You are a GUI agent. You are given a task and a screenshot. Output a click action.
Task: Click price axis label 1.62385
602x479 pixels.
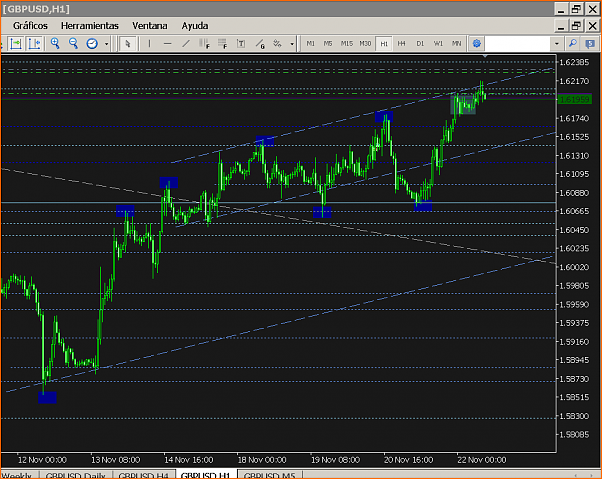pos(574,62)
